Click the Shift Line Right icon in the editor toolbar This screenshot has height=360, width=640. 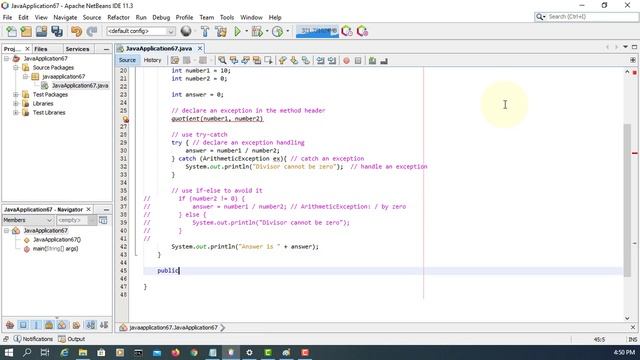click(x=332, y=60)
